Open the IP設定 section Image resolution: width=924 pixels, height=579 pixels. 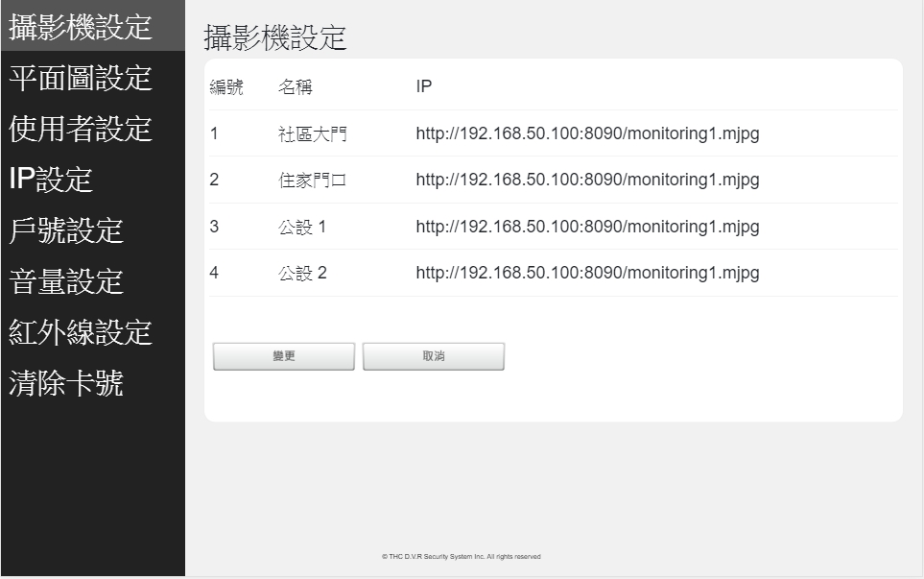51,180
